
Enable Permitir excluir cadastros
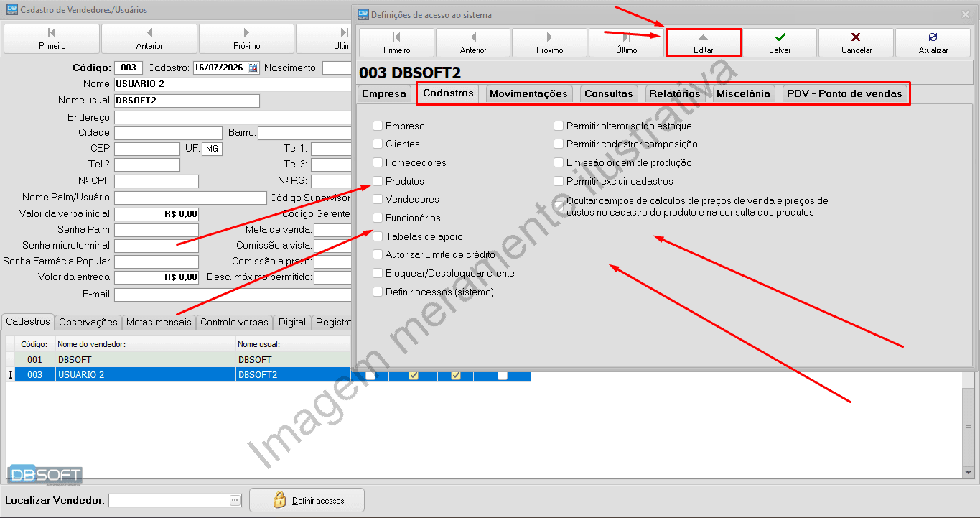click(x=559, y=181)
